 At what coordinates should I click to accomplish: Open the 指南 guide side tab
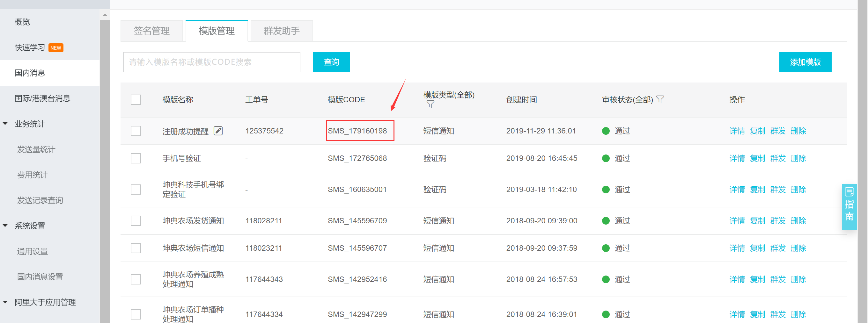(849, 207)
